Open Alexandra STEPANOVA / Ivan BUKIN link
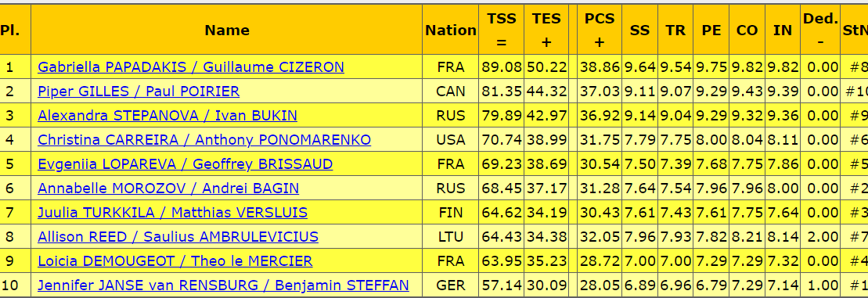 pyautogui.click(x=167, y=116)
